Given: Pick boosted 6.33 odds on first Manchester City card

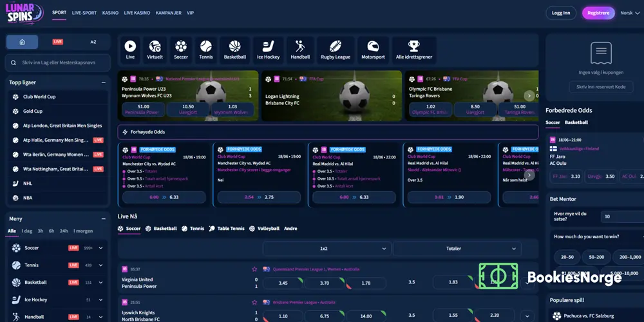Looking at the screenshot, I should click(164, 197).
